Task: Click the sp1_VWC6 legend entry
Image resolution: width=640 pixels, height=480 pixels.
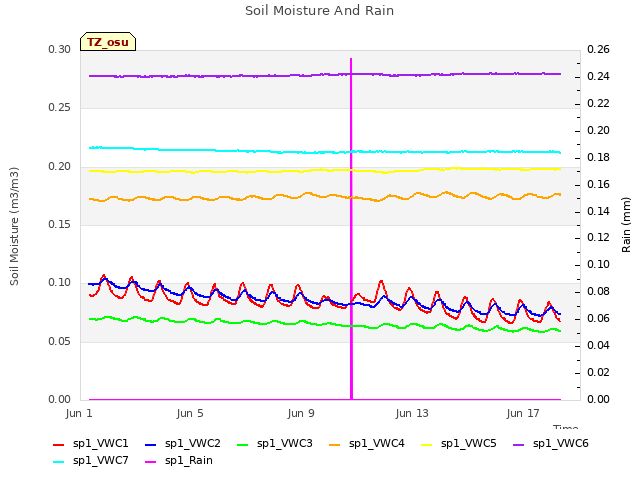Action: coord(551,444)
